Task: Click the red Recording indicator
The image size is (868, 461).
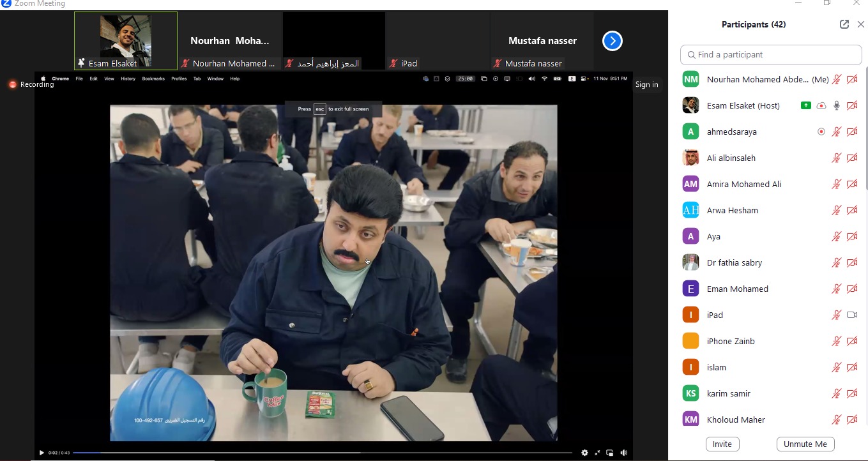Action: tap(31, 84)
